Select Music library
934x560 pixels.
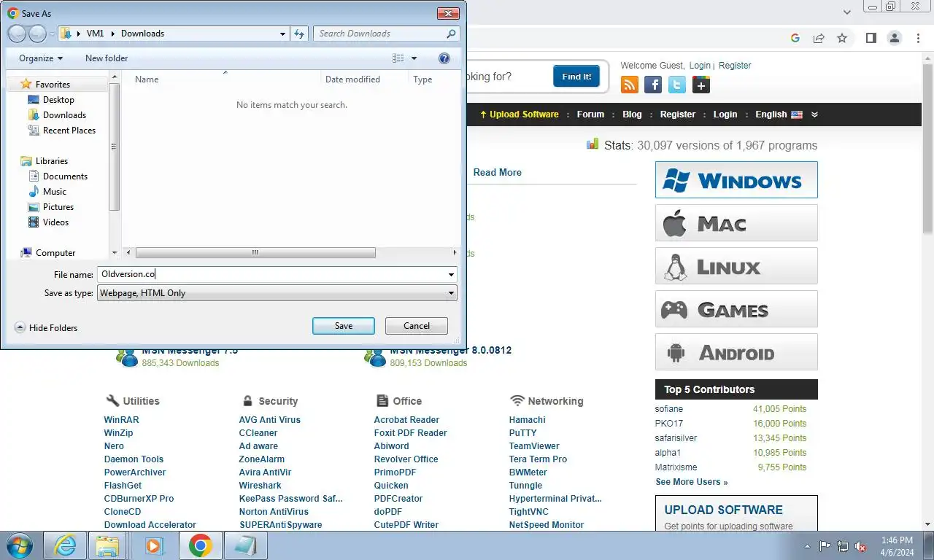click(54, 192)
